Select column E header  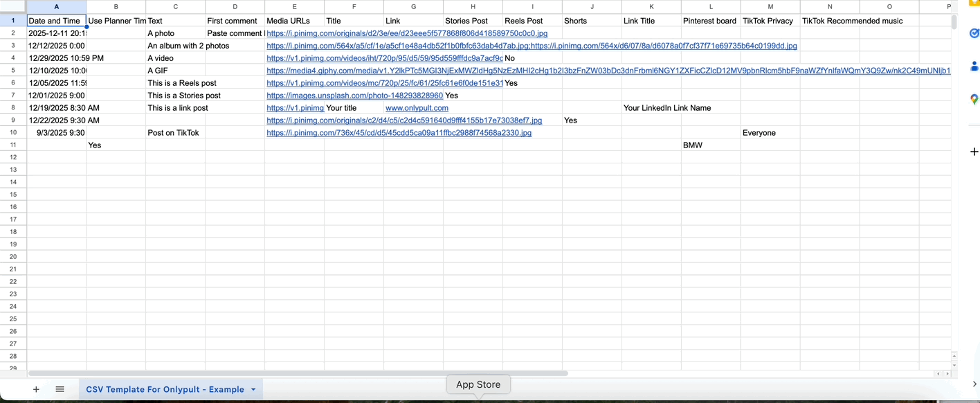pos(294,7)
